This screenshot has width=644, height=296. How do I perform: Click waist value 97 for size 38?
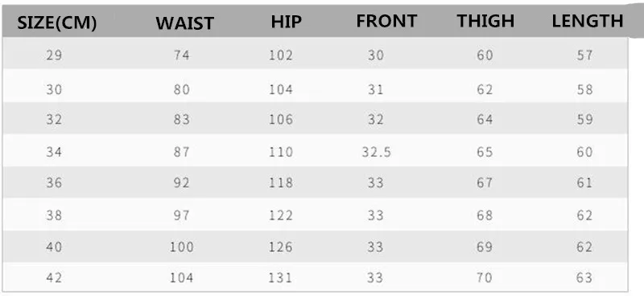[x=182, y=215]
